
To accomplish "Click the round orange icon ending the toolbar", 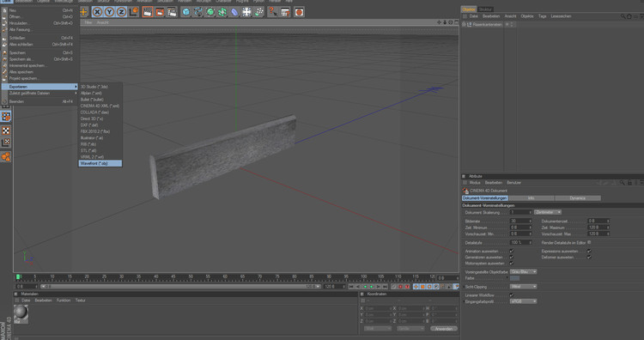I will coord(299,12).
